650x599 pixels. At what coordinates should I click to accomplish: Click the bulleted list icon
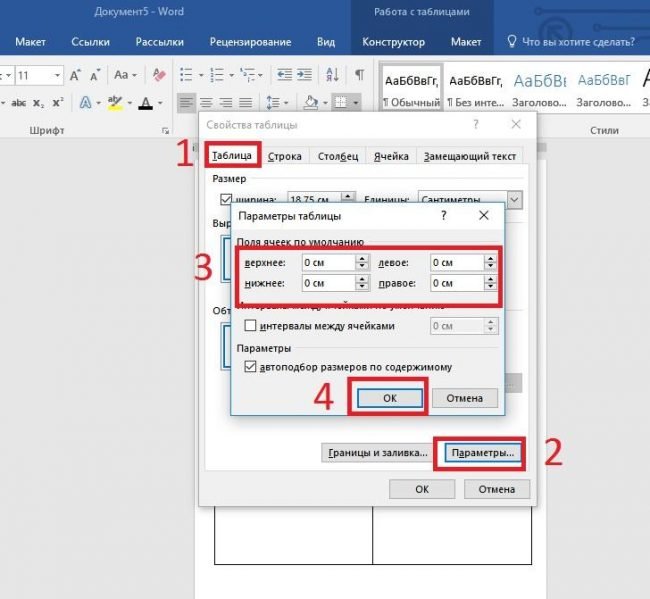click(x=188, y=76)
